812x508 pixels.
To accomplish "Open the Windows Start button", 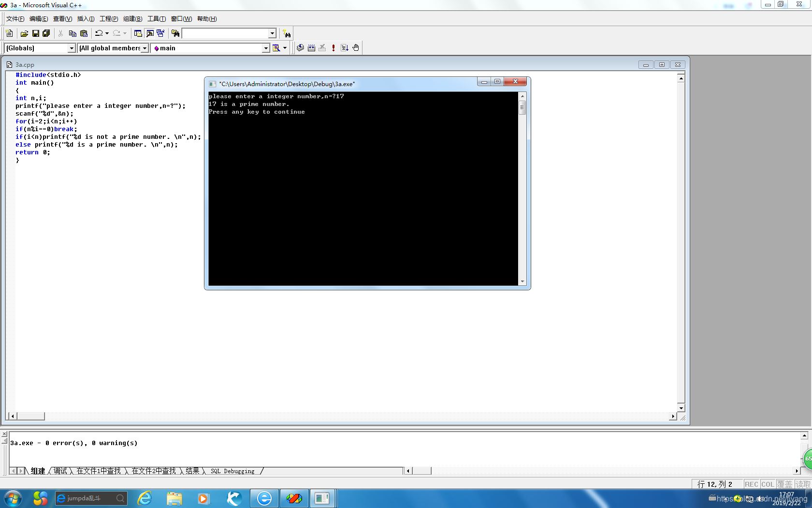I will click(12, 498).
